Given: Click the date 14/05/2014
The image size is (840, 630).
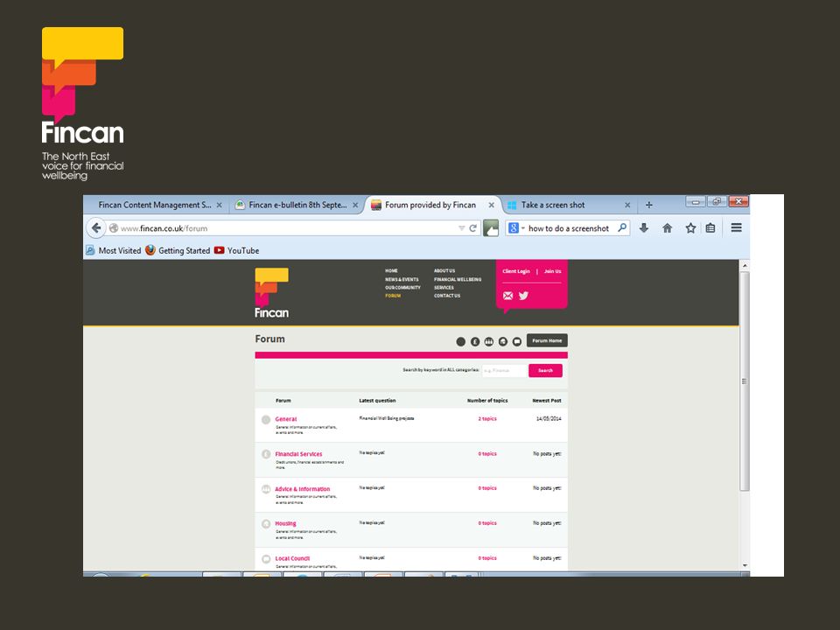Looking at the screenshot, I should click(x=549, y=419).
